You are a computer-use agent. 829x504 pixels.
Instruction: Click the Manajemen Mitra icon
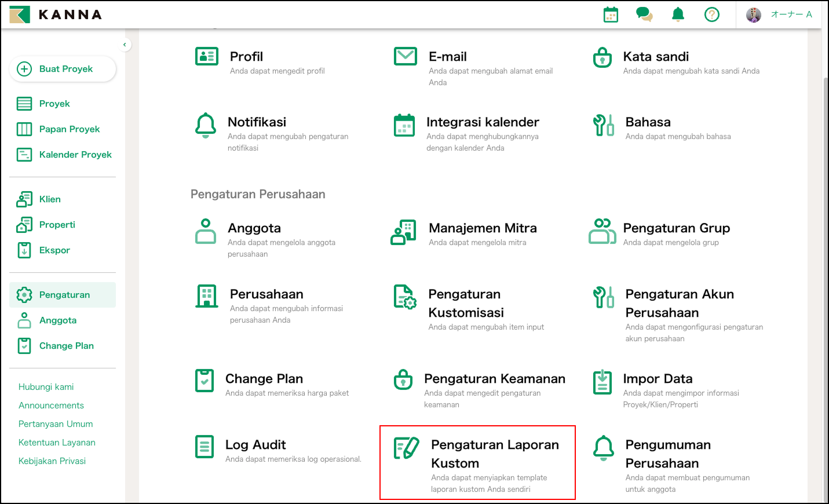[x=404, y=232]
